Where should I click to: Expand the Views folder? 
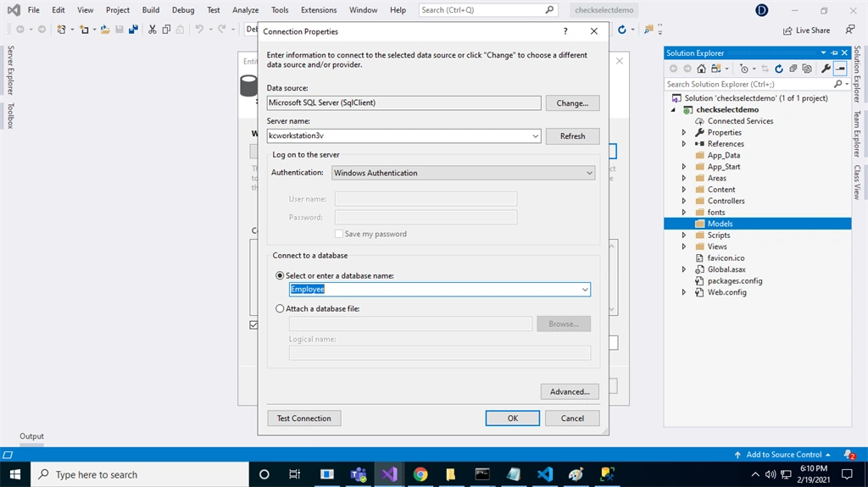coord(684,246)
